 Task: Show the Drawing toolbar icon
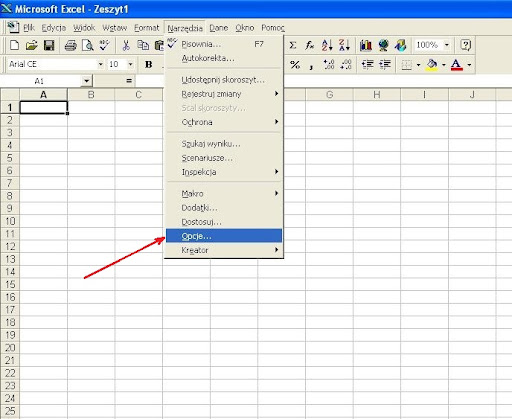pos(400,45)
